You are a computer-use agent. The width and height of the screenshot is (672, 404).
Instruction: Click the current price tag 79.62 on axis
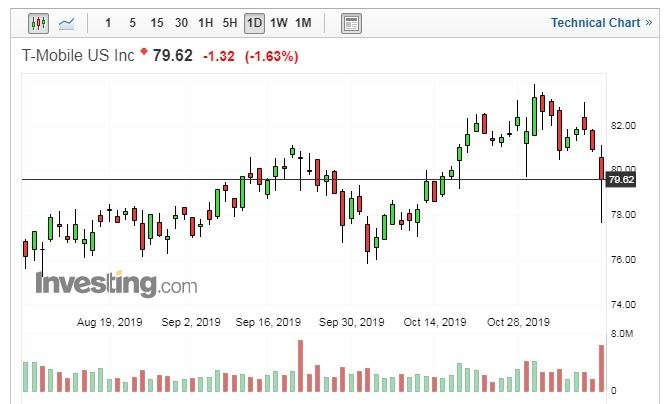click(x=621, y=180)
